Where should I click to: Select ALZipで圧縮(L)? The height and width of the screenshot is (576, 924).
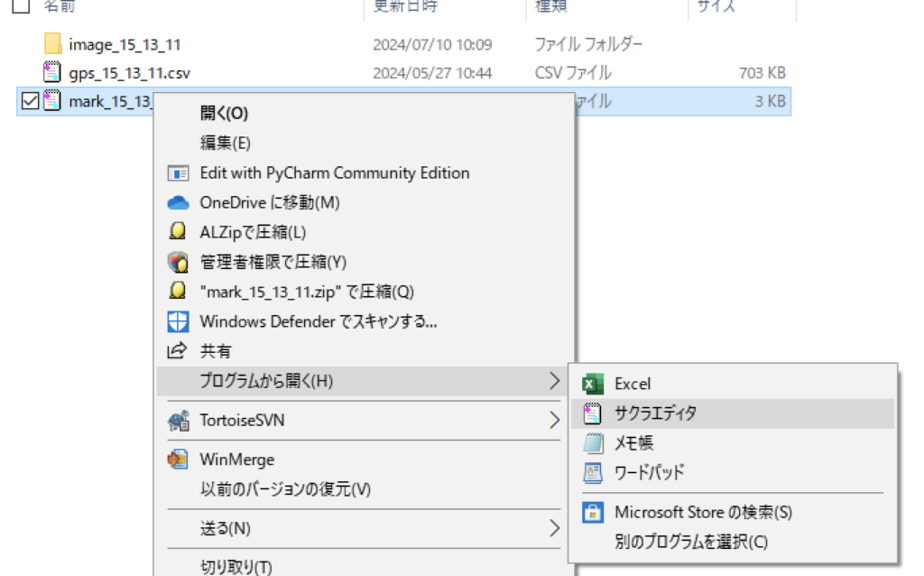tap(253, 232)
